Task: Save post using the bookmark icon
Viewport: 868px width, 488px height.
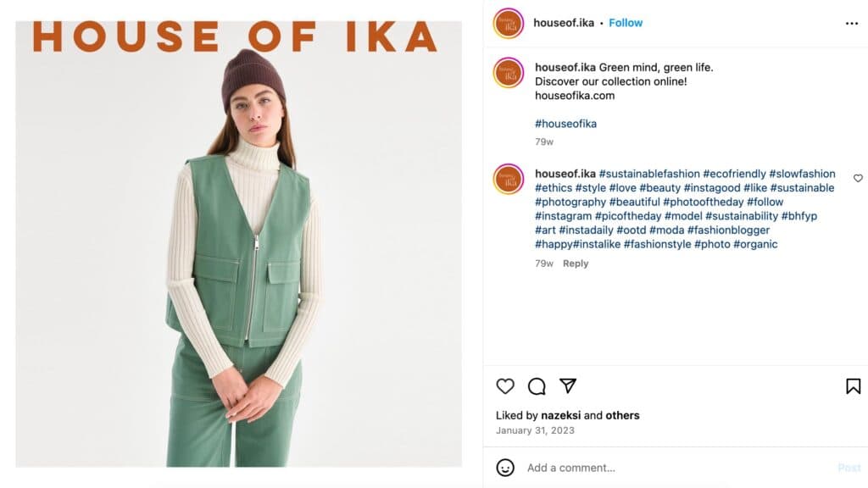Action: [853, 386]
